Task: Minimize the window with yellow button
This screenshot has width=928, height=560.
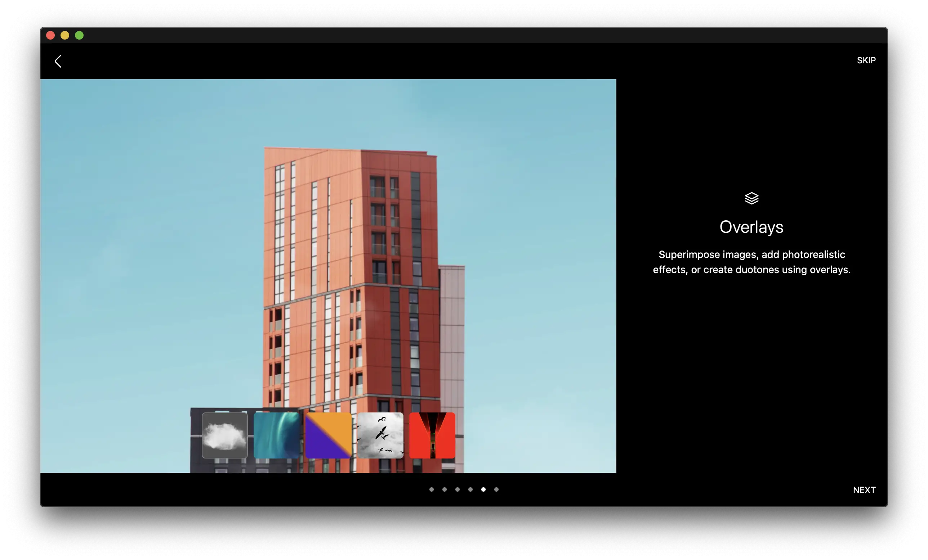Action: coord(65,35)
